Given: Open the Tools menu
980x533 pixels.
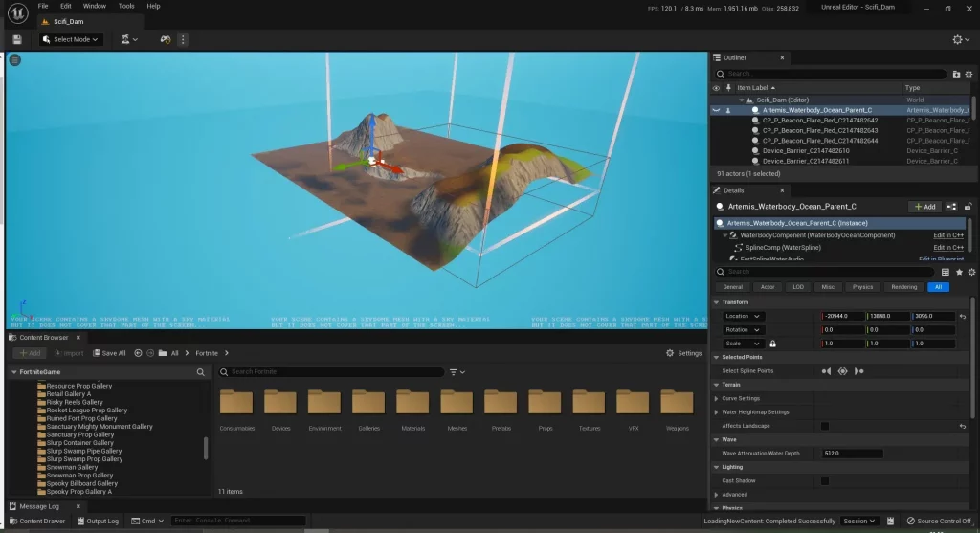Looking at the screenshot, I should pos(126,6).
